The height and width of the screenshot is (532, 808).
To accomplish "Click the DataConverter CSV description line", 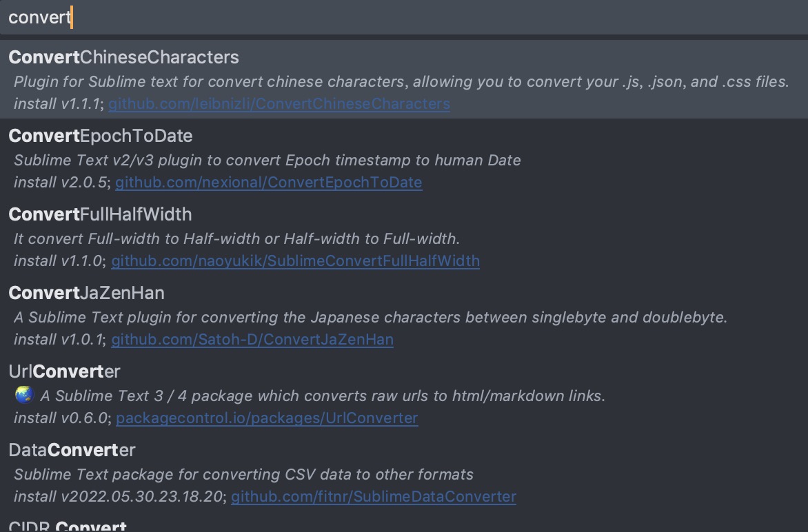I will pos(243,474).
